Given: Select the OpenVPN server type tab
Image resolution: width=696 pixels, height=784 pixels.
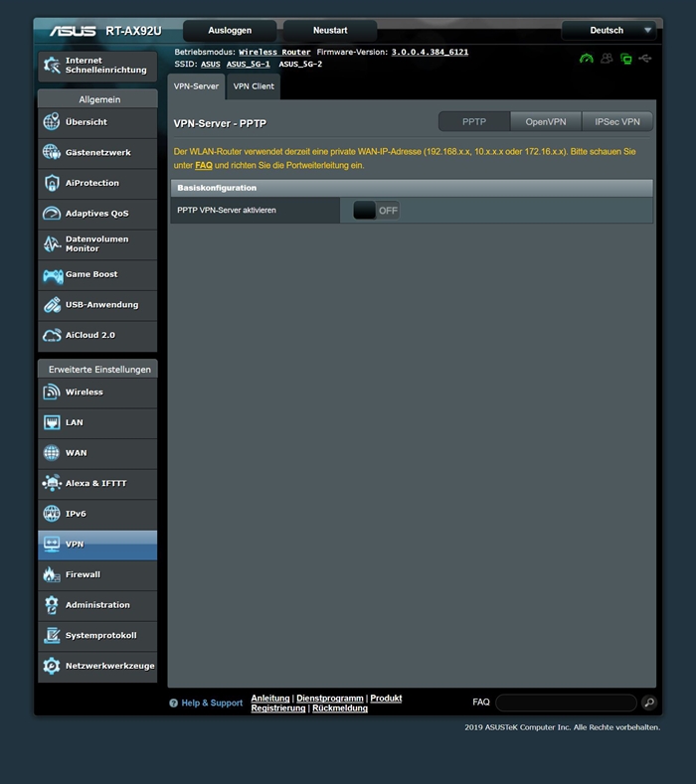Looking at the screenshot, I should click(x=546, y=121).
